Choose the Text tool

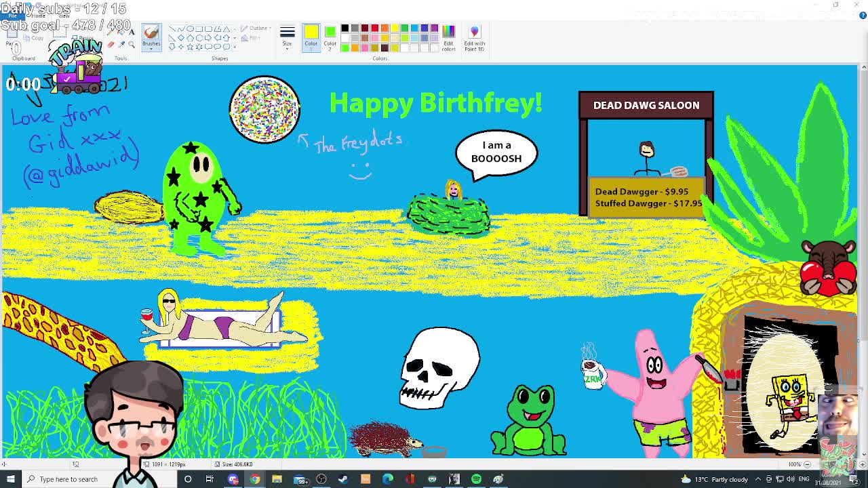132,32
